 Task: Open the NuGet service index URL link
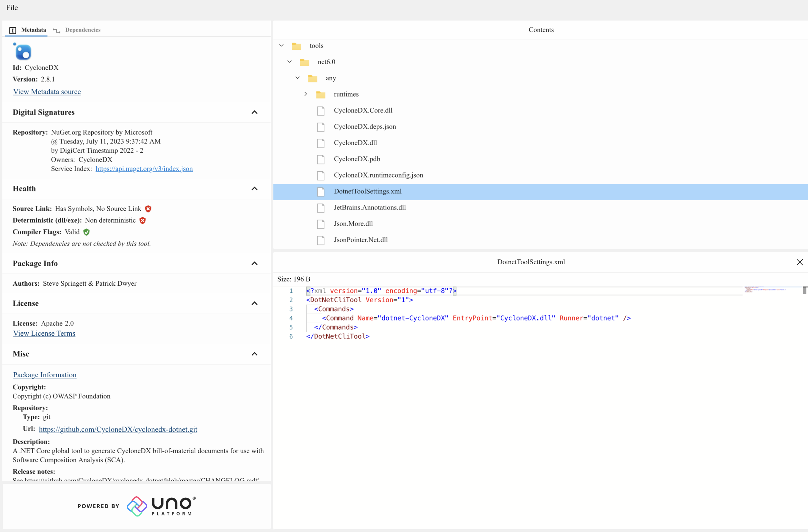pos(144,169)
